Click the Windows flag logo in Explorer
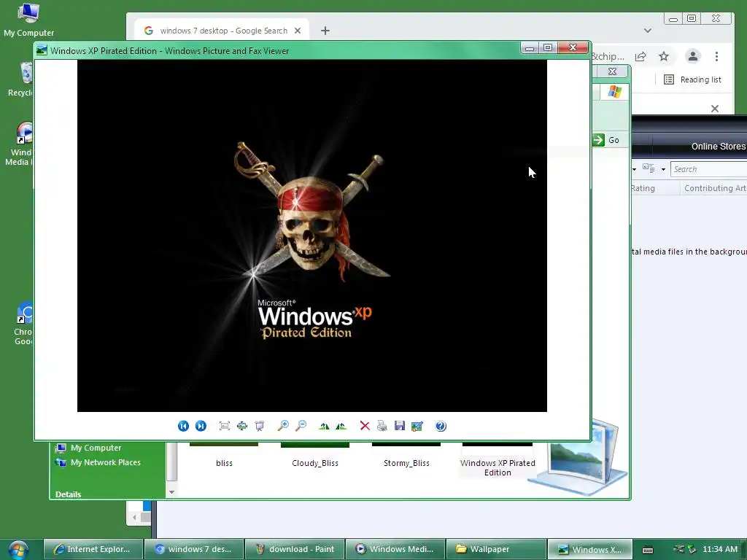Image resolution: width=747 pixels, height=560 pixels. point(614,91)
